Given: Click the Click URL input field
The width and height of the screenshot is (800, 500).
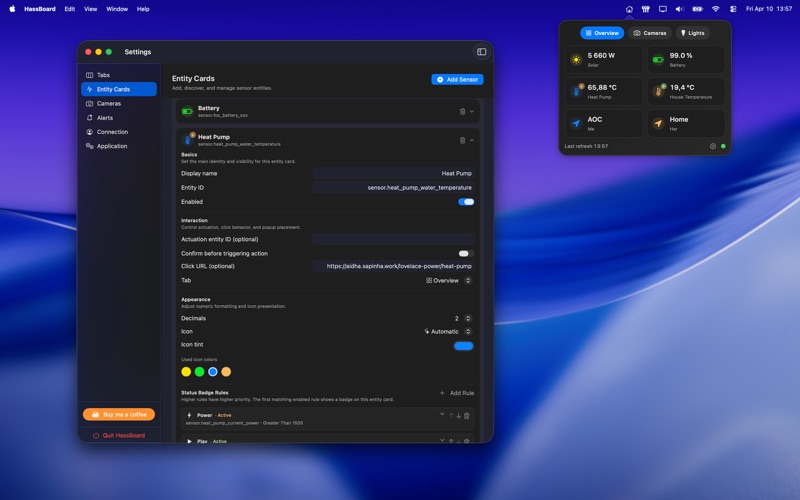Looking at the screenshot, I should tap(393, 266).
